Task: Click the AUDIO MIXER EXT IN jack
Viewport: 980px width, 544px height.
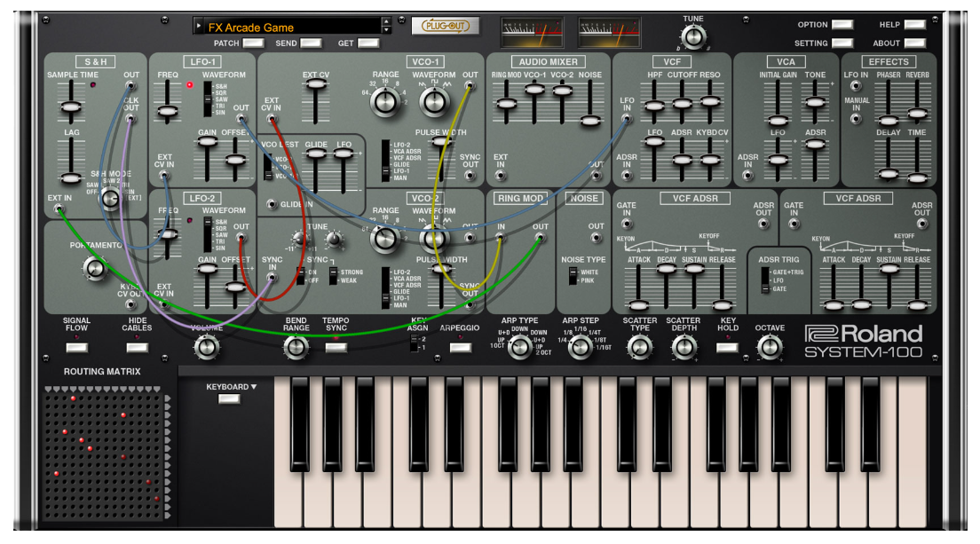Action: 501,176
